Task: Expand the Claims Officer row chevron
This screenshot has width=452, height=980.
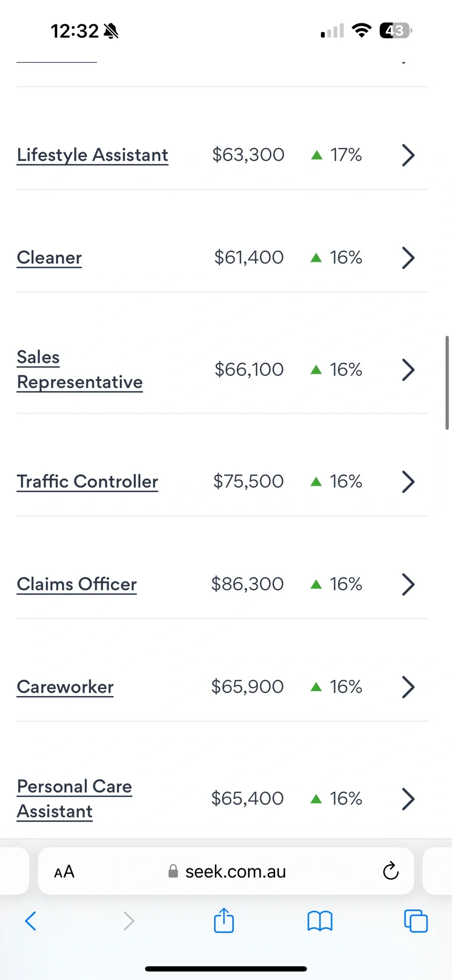Action: click(408, 584)
